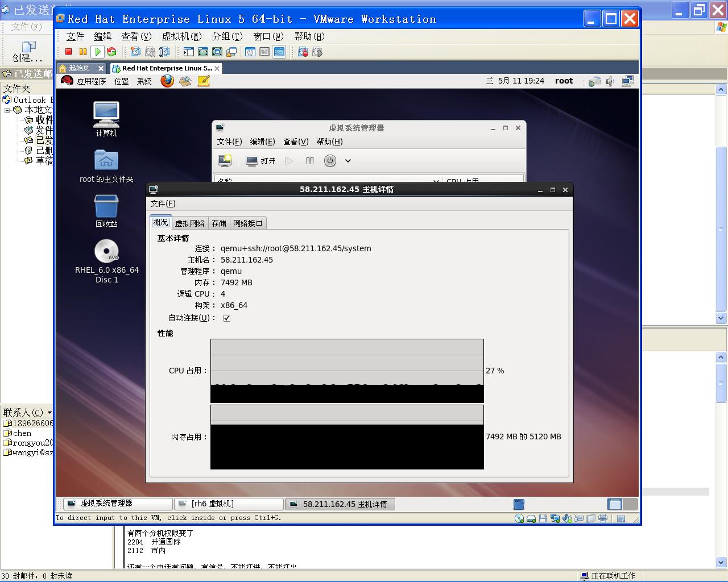This screenshot has width=728, height=582.
Task: Enter full screen mode toolbar icon
Action: coord(217,52)
